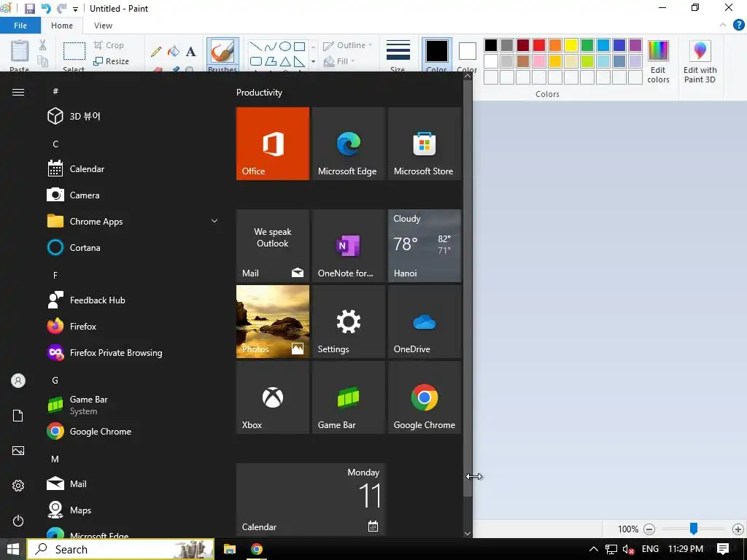Image resolution: width=747 pixels, height=560 pixels.
Task: Select Color 2 in Paint
Action: 468,55
